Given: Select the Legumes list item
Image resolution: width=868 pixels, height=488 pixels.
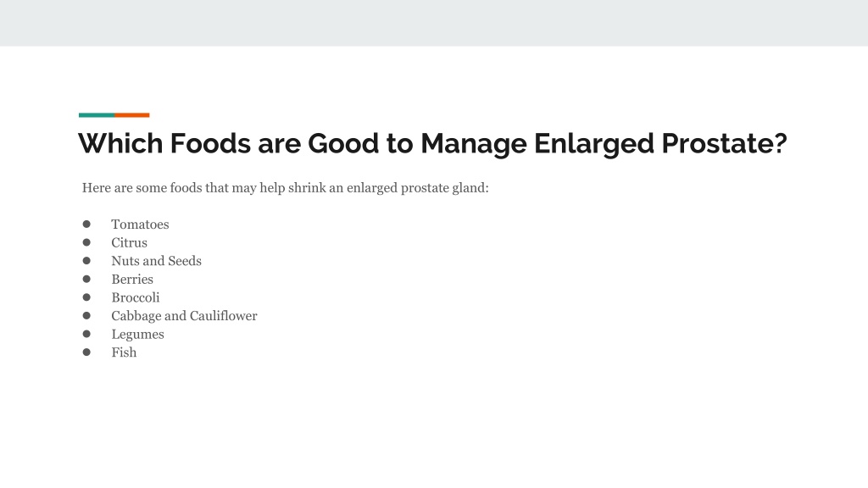Looking at the screenshot, I should pos(137,334).
